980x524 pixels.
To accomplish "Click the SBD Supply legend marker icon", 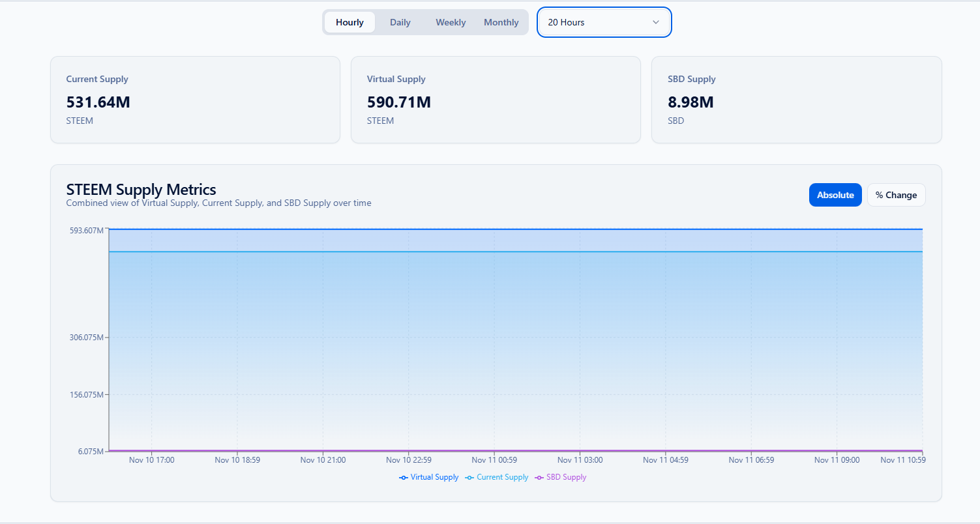I will point(539,478).
